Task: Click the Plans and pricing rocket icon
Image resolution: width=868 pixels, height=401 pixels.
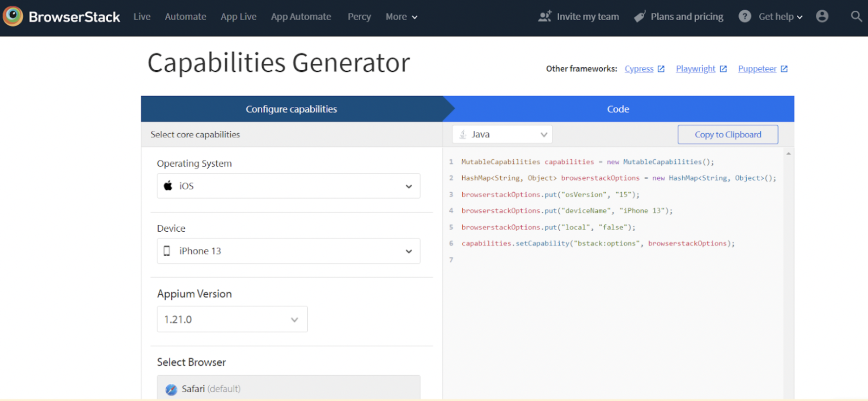Action: pyautogui.click(x=640, y=17)
